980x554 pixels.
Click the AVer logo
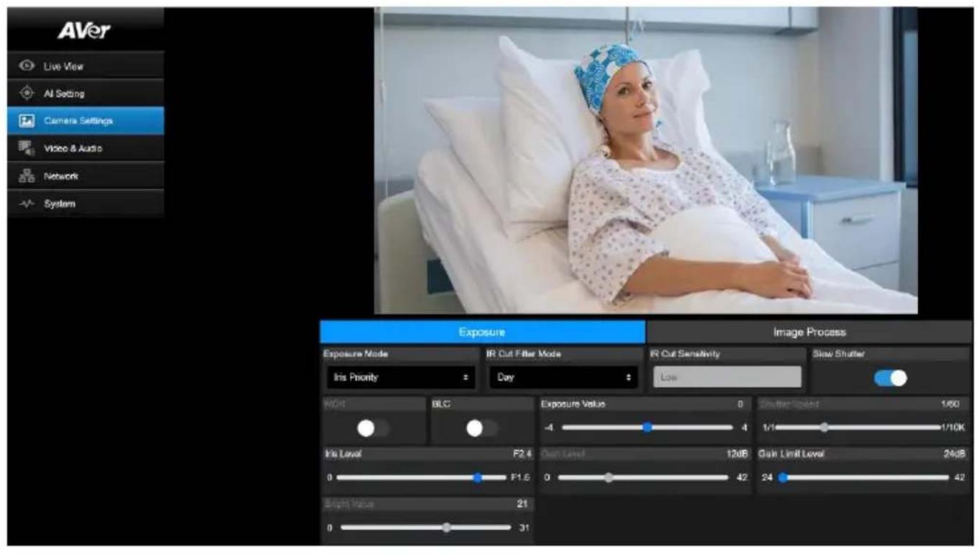pos(84,31)
